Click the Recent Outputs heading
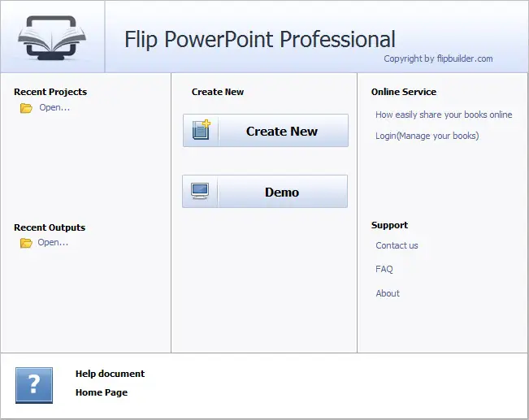The height and width of the screenshot is (420, 529). pos(50,227)
